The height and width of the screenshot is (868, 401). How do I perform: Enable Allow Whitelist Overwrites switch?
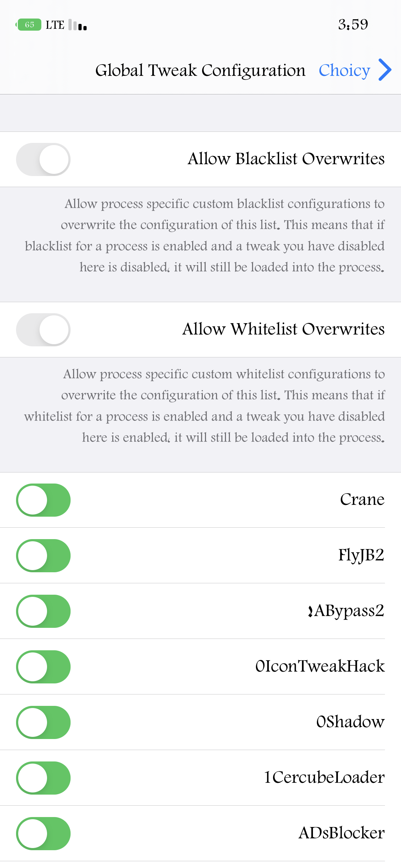43,330
